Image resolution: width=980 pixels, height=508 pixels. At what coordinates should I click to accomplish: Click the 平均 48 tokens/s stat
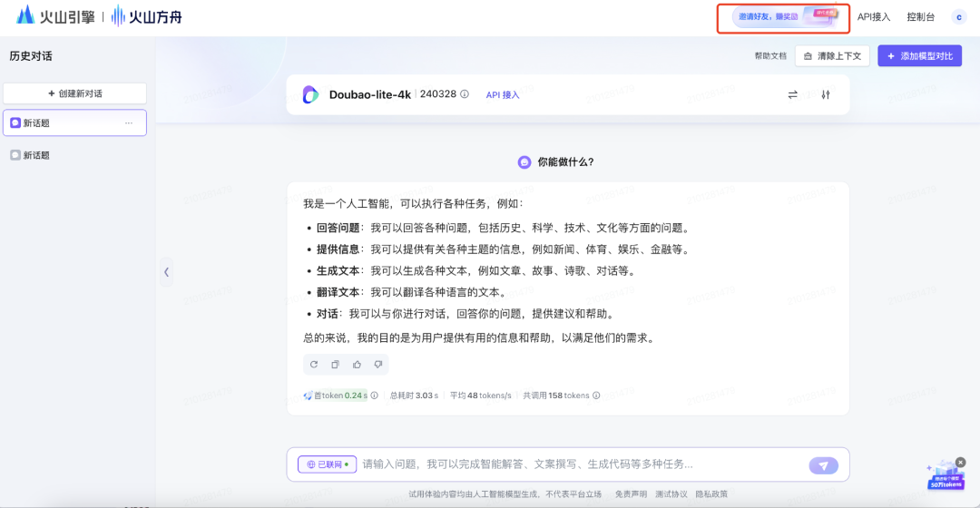tap(481, 396)
